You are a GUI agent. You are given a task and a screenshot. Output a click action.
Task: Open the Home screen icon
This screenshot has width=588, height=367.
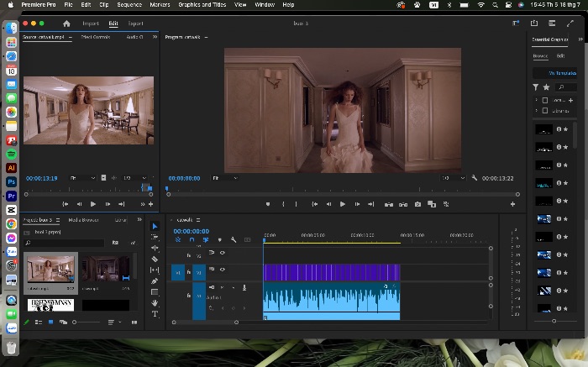coord(66,24)
